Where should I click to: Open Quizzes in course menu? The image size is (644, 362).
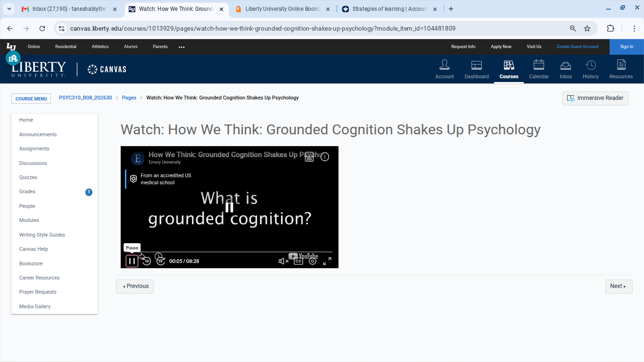(x=28, y=177)
